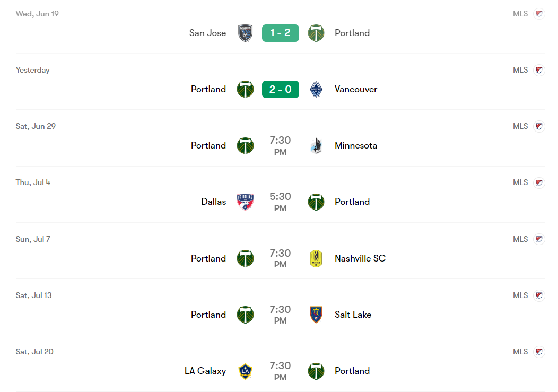Click the Real Salt Lake crest
Screen dimensions: 558x392
(316, 315)
